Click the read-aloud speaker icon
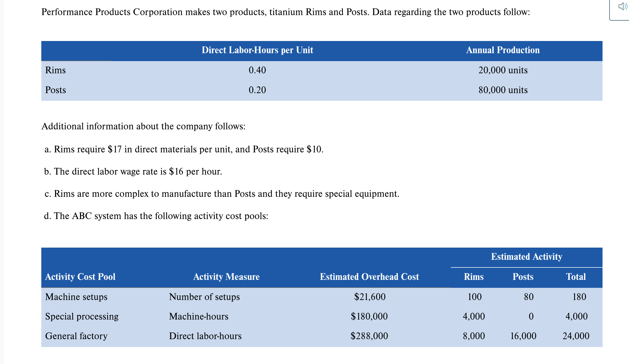629x364 pixels. coord(623,7)
